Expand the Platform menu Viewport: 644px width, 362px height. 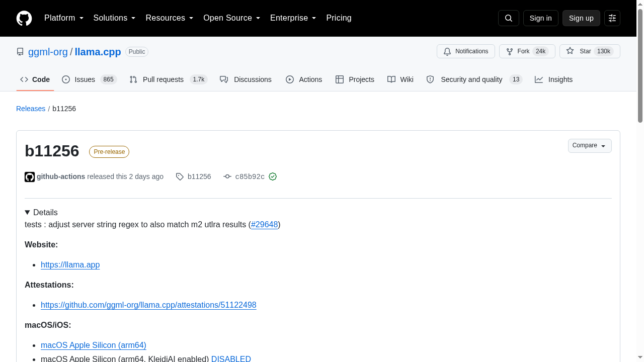64,18
